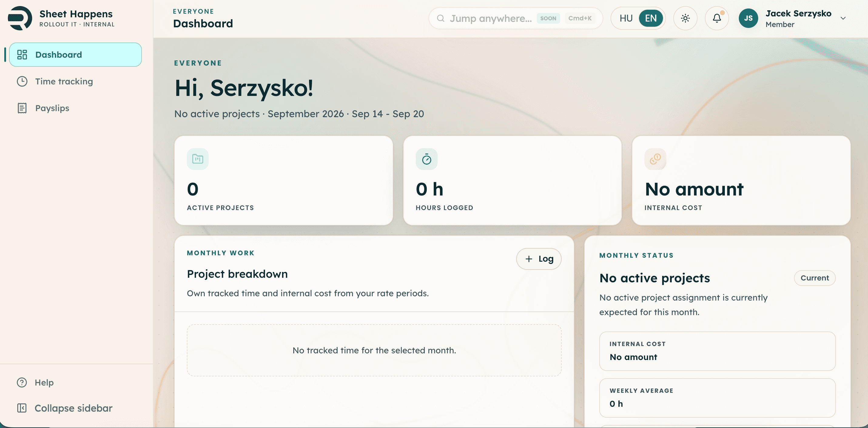This screenshot has height=428, width=868.
Task: Click the JS user avatar
Action: (748, 18)
